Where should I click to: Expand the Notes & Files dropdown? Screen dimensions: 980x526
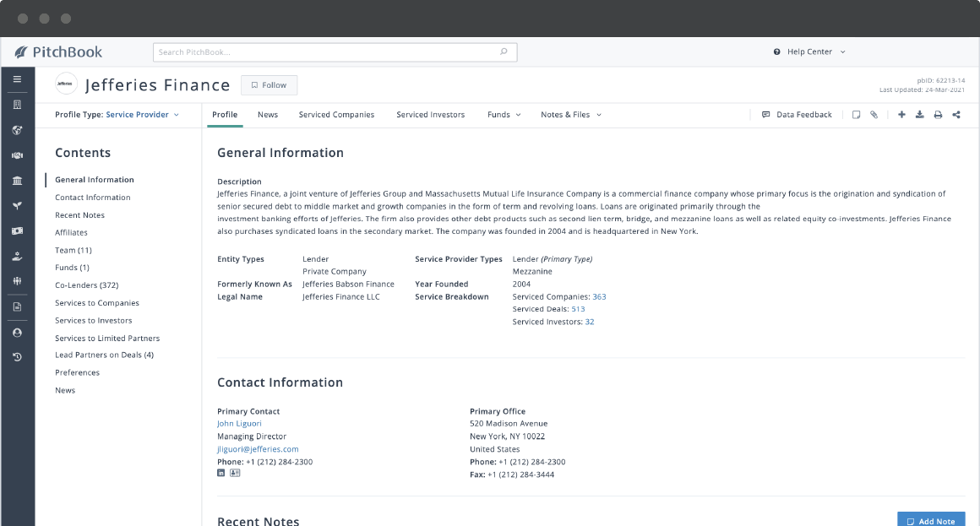coord(571,114)
